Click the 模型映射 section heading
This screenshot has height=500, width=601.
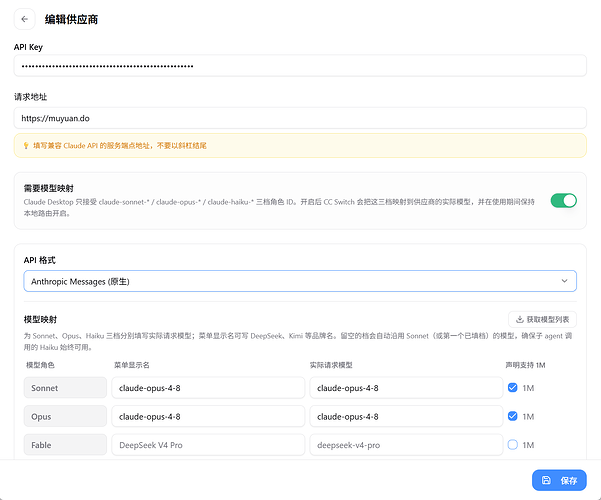tap(40, 319)
